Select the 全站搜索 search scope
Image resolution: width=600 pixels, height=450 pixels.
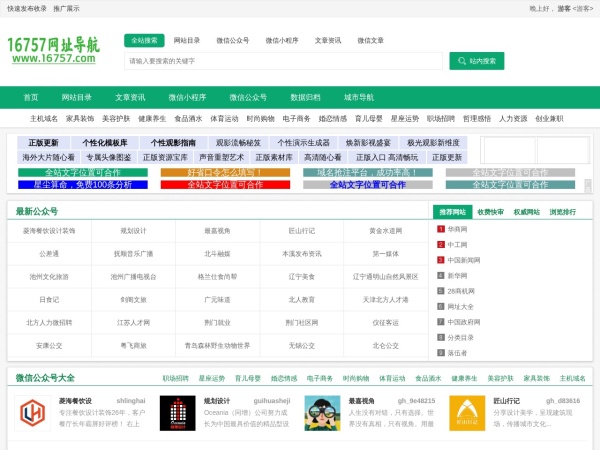(x=145, y=40)
